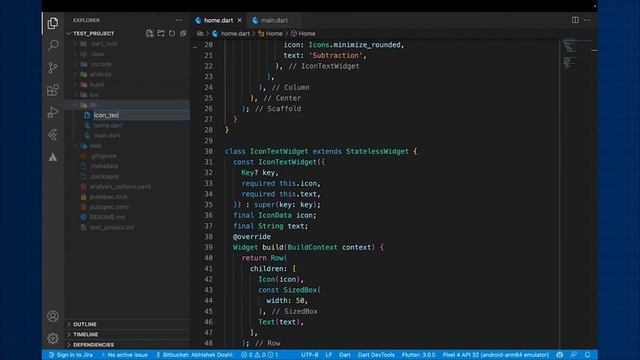Open Dart DevTools from status bar
Screen dimensions: 640x360
coord(376,355)
